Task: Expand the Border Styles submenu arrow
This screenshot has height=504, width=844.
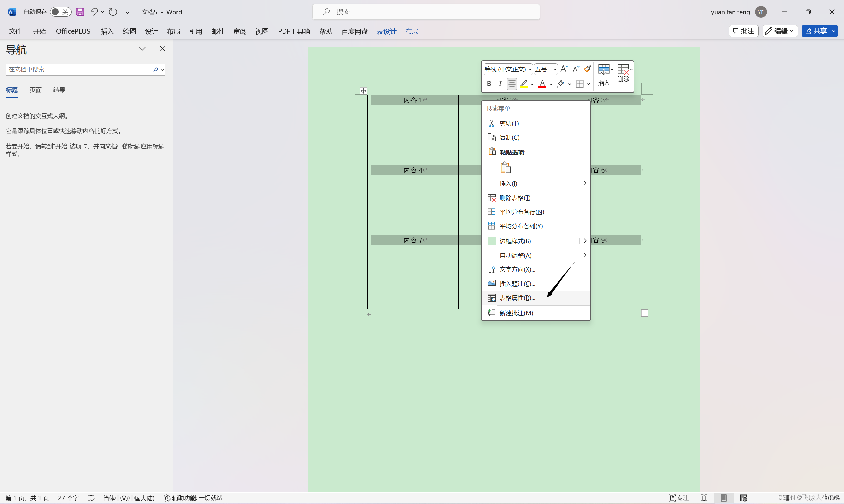Action: pos(585,241)
